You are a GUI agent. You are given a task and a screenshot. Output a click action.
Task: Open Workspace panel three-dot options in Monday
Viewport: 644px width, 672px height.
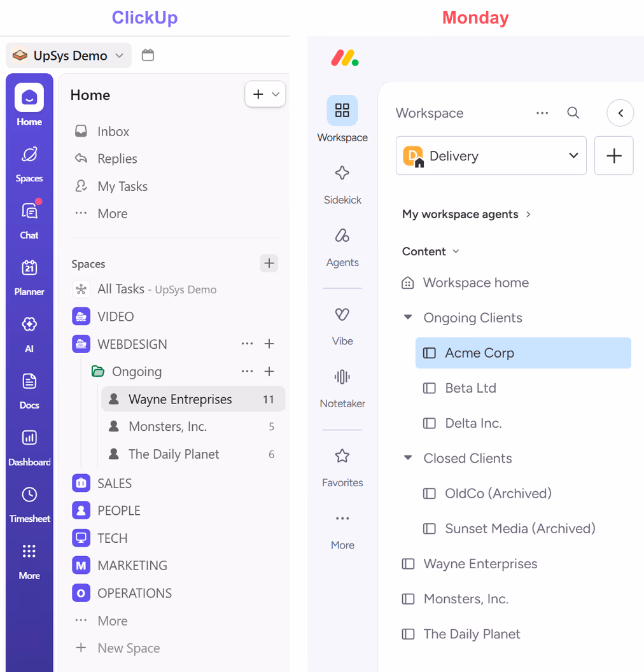click(x=542, y=113)
